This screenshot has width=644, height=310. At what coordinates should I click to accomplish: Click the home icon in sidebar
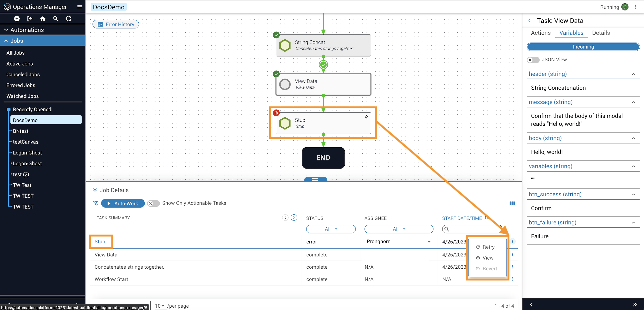43,19
